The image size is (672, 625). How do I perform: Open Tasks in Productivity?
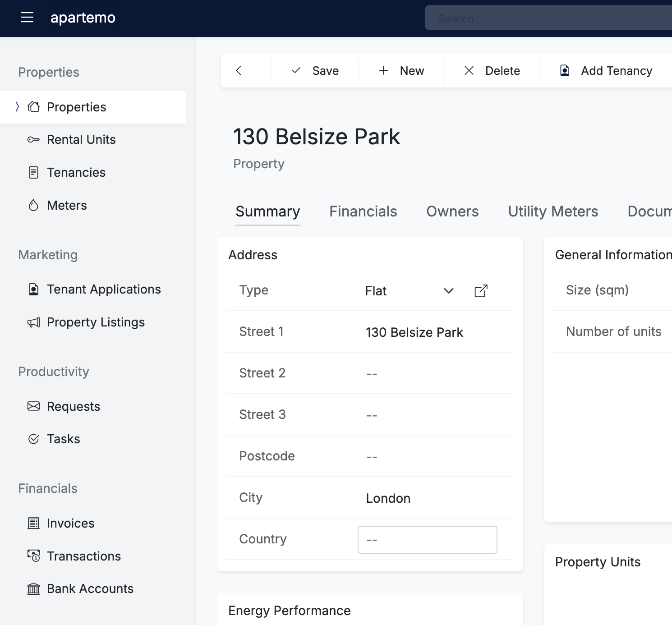[64, 439]
